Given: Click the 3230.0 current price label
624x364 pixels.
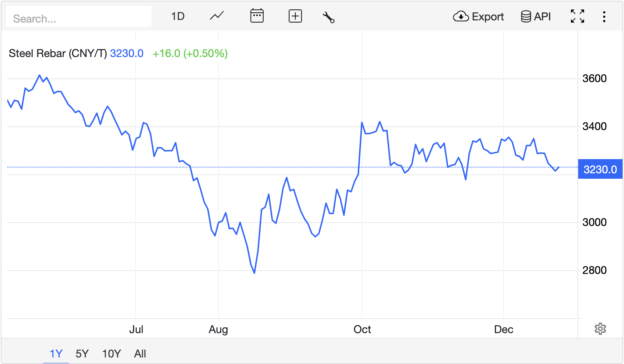Looking at the screenshot, I should tap(600, 169).
